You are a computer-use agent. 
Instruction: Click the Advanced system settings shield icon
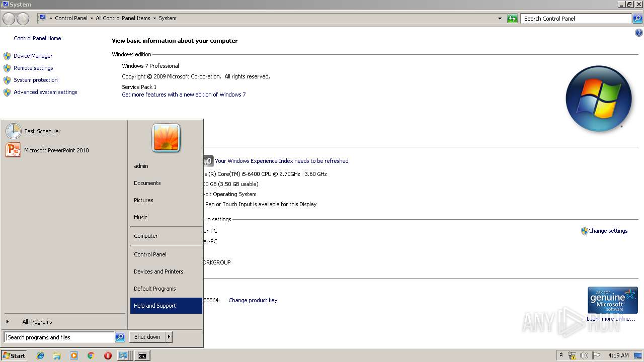(x=7, y=92)
